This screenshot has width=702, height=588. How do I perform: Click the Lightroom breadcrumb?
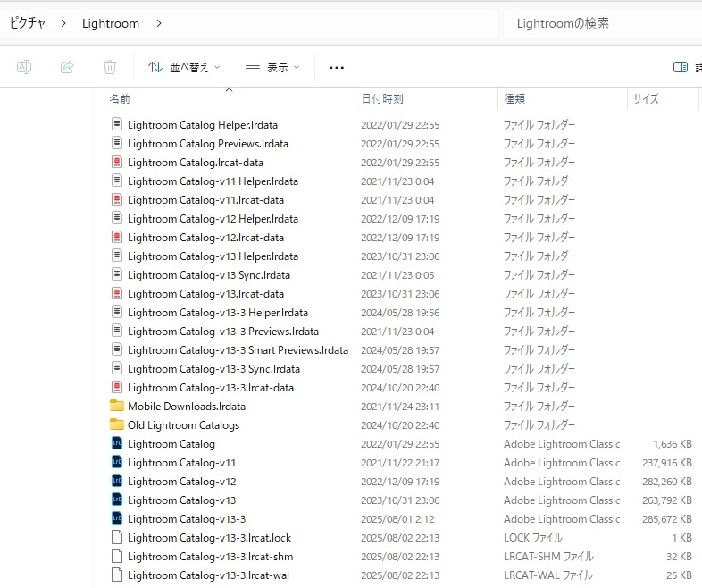(111, 23)
